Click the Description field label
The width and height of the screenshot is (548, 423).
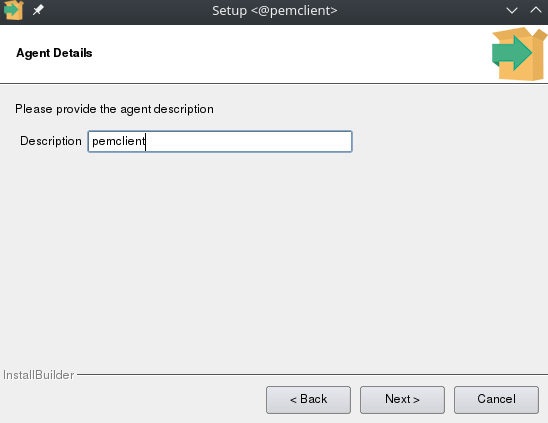[51, 141]
